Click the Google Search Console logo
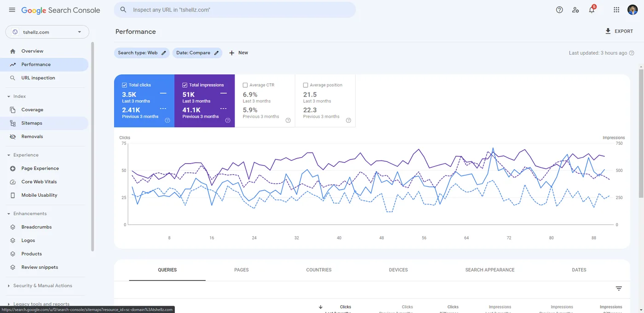Screen dimensions: 644x313 point(61,10)
